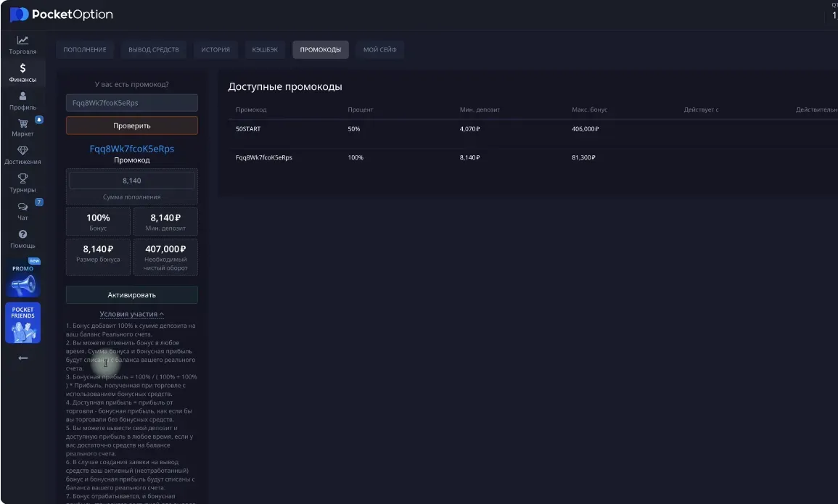
Task: Click the PocketOption logo
Action: 62,14
